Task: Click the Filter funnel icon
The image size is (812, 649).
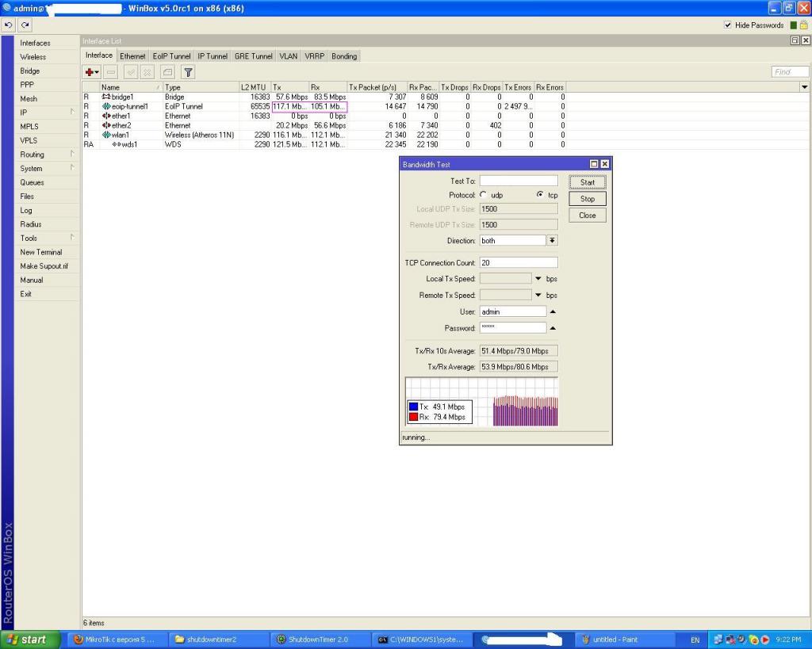Action: [x=188, y=72]
